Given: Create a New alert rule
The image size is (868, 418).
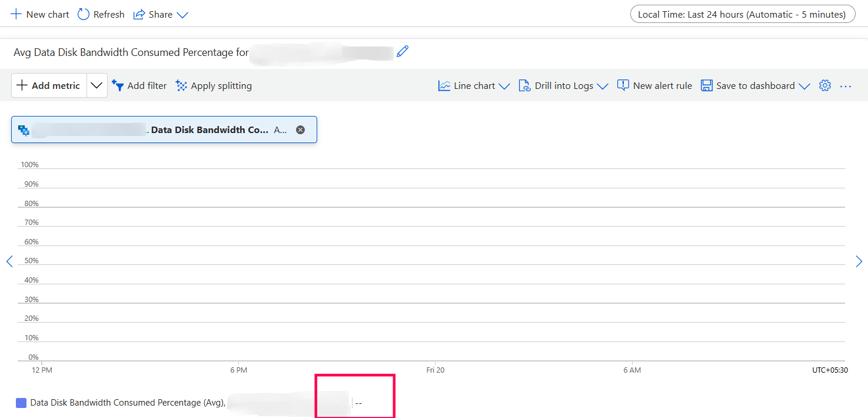Looking at the screenshot, I should (x=654, y=85).
